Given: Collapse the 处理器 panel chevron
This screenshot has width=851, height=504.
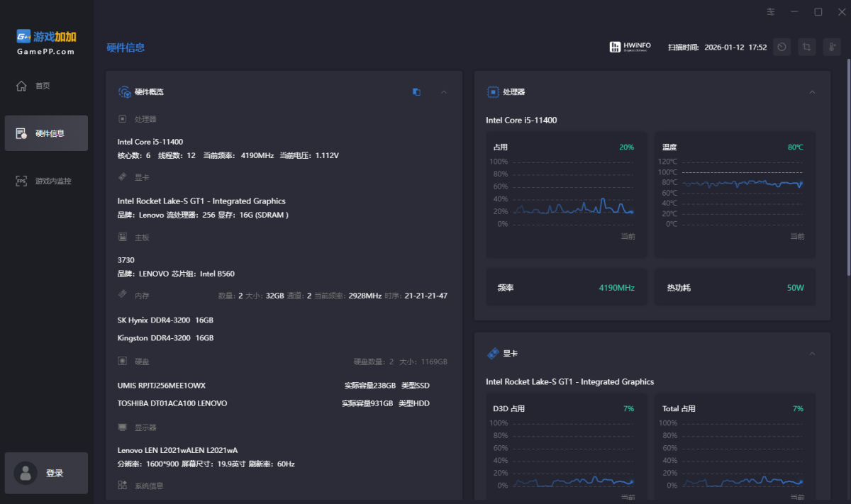Looking at the screenshot, I should coord(812,92).
